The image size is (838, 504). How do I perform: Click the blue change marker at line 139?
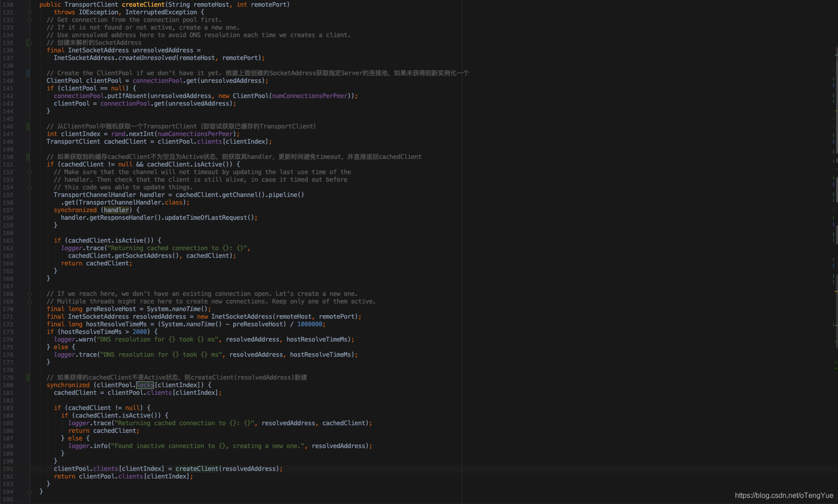(28, 73)
